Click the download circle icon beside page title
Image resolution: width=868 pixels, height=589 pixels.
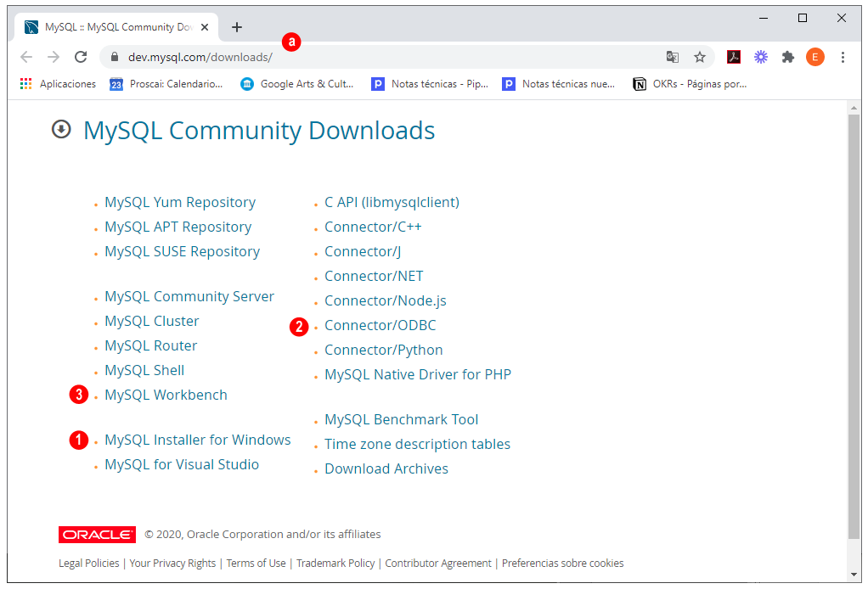coord(61,129)
